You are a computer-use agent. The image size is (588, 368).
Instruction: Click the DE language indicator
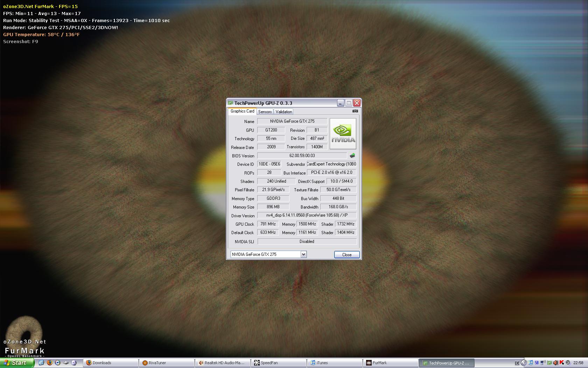[x=517, y=363]
